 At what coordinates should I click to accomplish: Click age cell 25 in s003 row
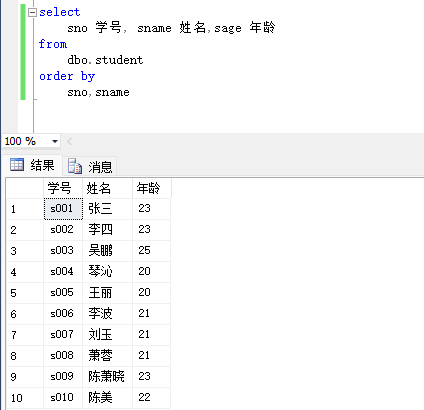(151, 251)
